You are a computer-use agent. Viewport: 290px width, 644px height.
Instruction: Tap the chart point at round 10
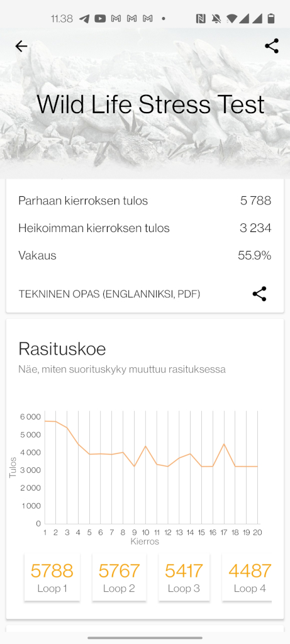tap(145, 446)
